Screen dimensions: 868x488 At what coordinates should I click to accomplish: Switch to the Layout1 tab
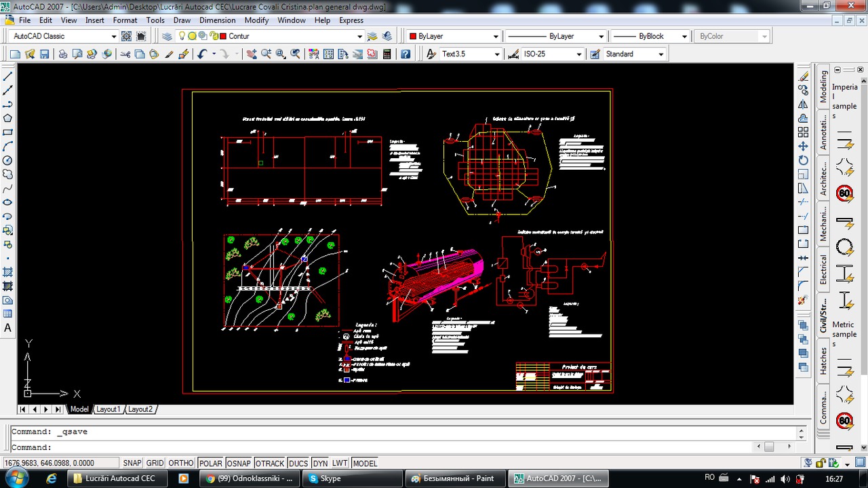pyautogui.click(x=108, y=409)
